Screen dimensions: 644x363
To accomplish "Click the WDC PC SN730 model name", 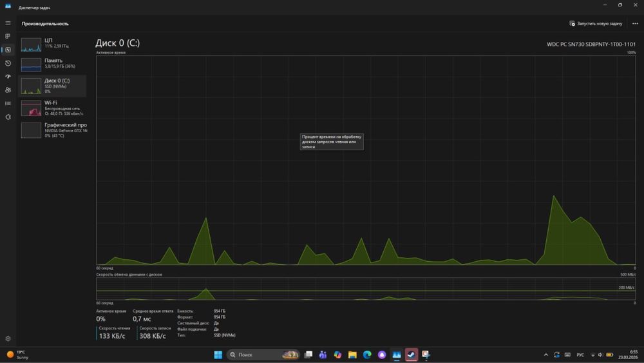I will 591,44.
